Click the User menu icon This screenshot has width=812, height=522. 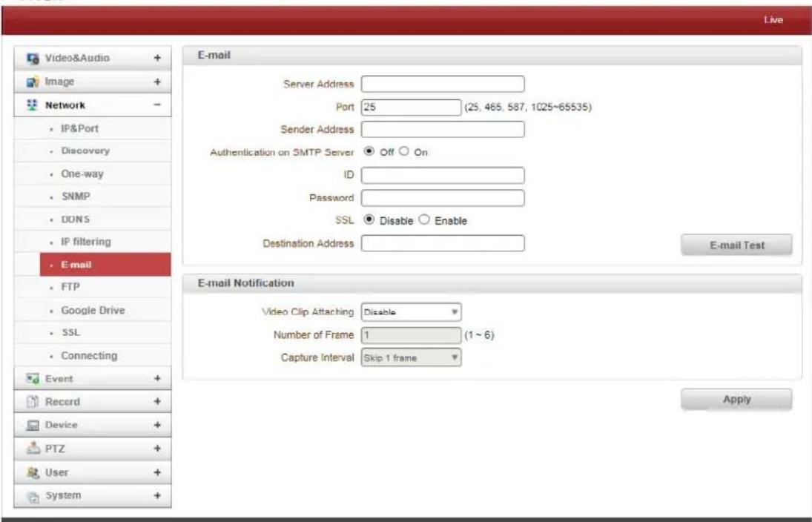click(x=33, y=472)
